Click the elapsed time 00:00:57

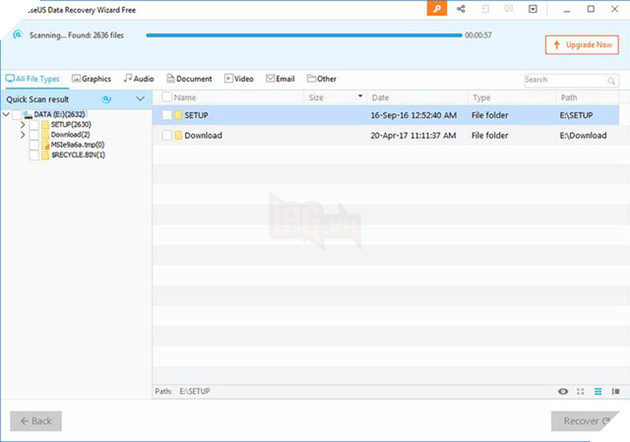click(478, 35)
